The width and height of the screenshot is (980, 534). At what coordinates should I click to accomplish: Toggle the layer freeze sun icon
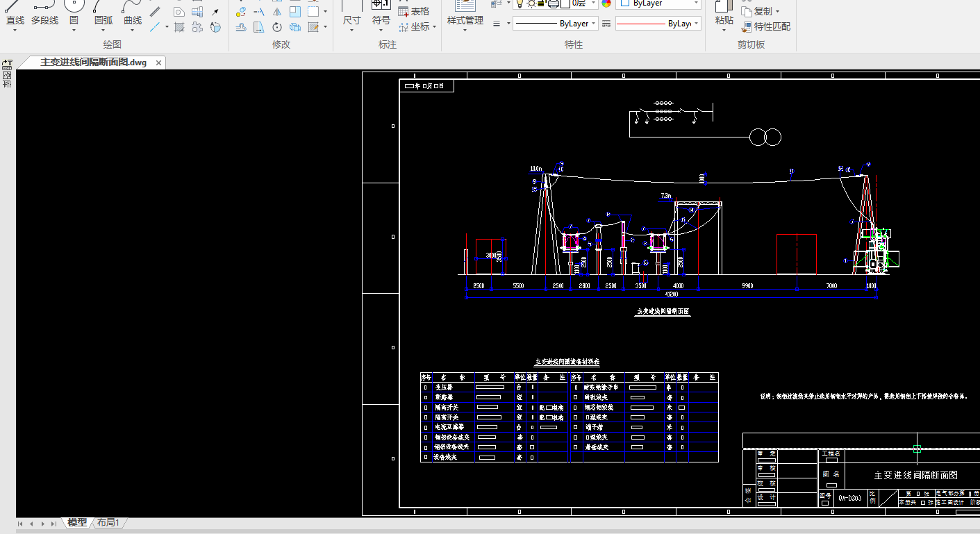[531, 3]
